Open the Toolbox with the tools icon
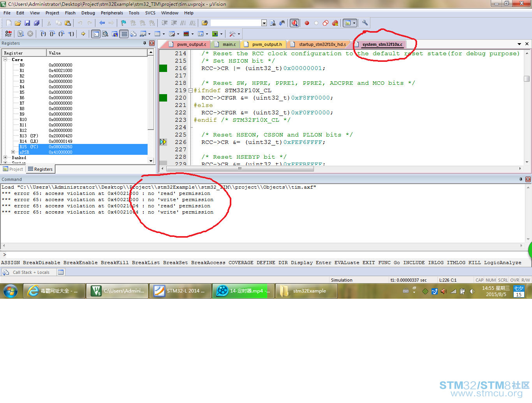Screen dimensions: 532x403 pos(233,34)
